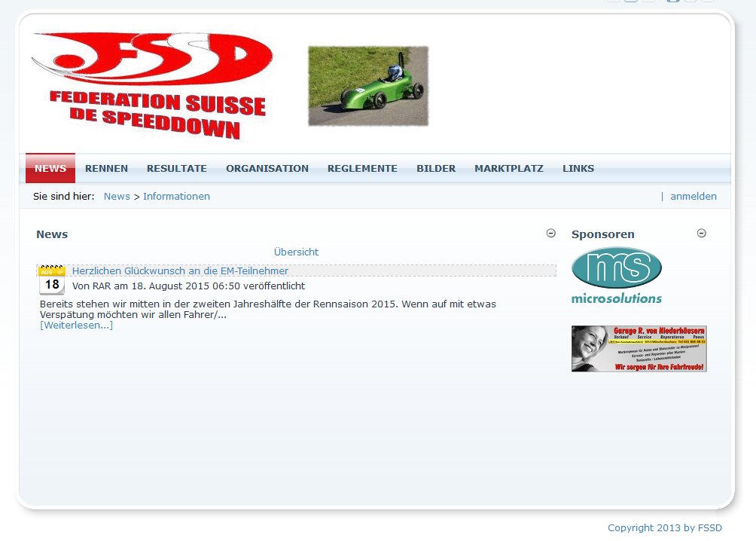Click the News breadcrumb link

[117, 197]
